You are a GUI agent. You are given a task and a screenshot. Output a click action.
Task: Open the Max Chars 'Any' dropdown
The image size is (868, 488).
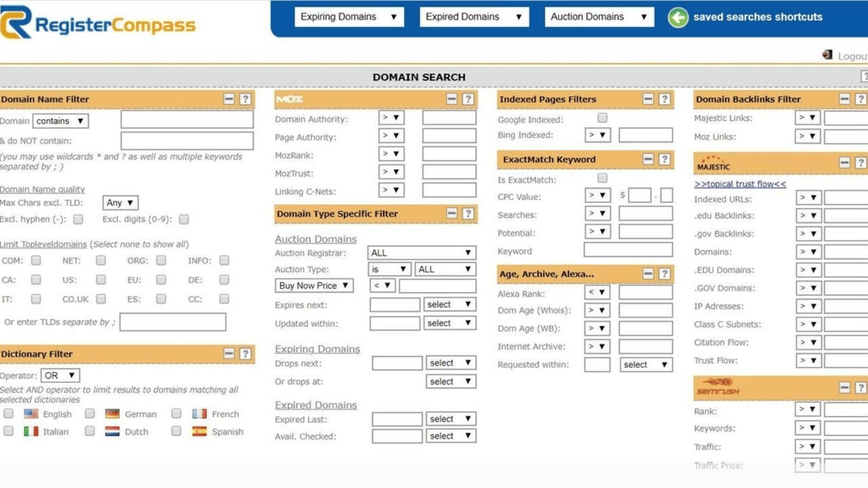[120, 203]
